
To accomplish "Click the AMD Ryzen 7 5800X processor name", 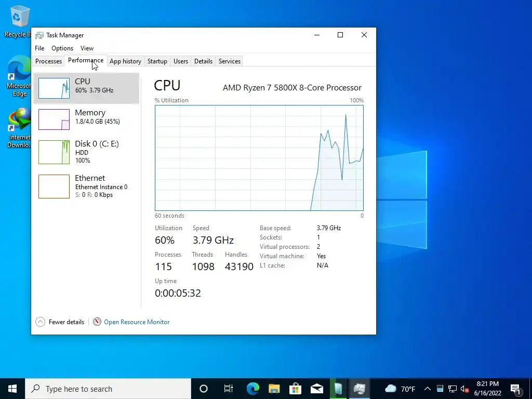I will 292,87.
